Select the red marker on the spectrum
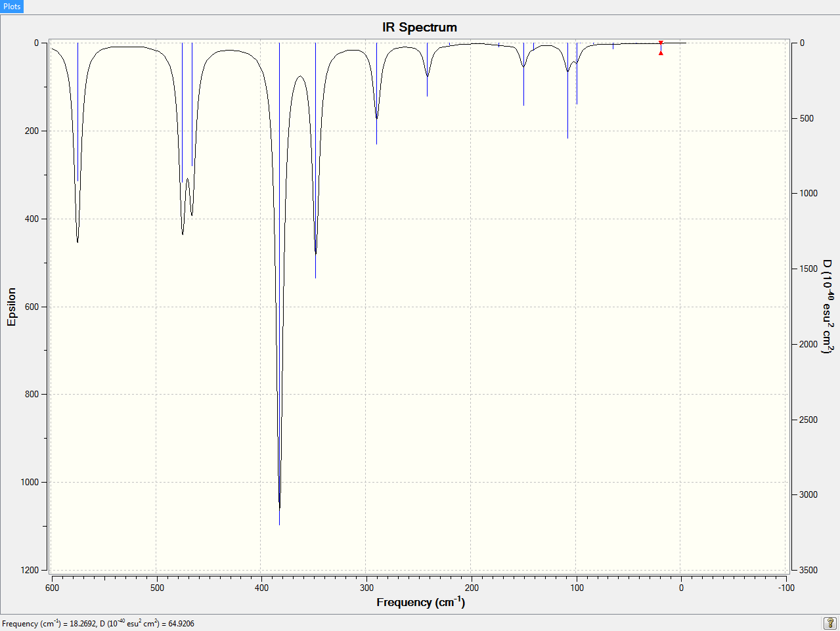 (661, 48)
